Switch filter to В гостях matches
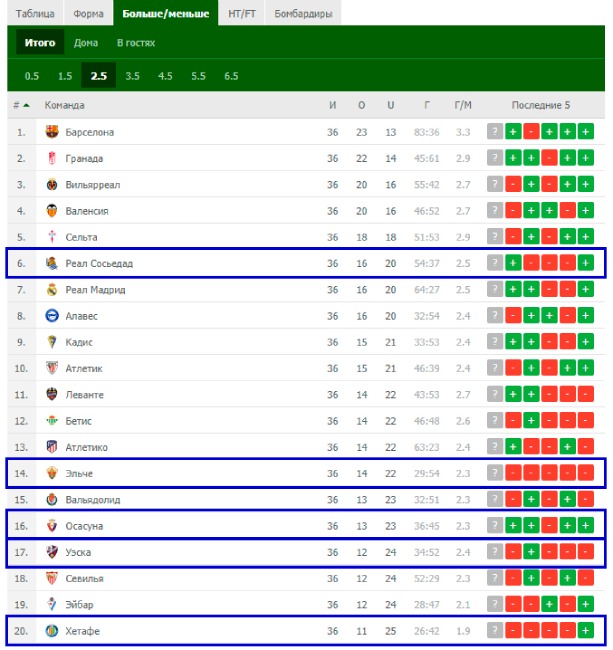Viewport: 613px width, 650px height. (136, 43)
